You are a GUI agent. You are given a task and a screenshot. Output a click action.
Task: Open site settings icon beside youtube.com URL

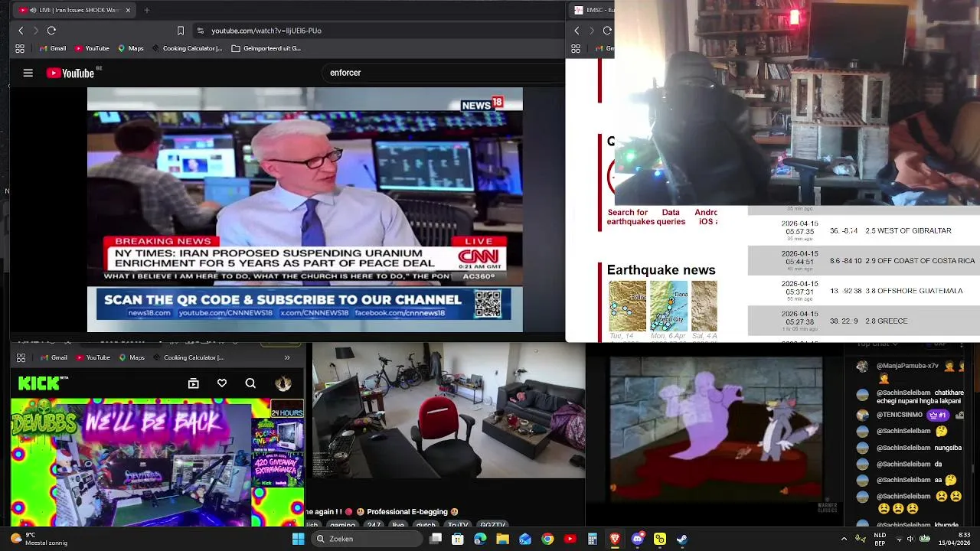pyautogui.click(x=201, y=31)
